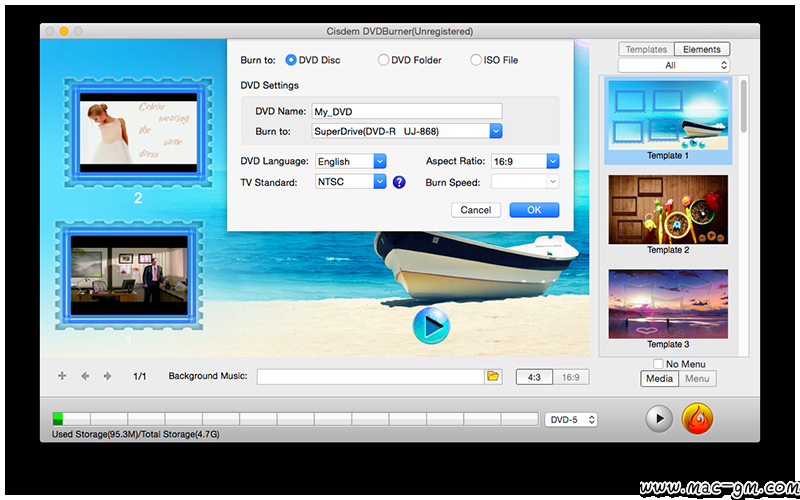Switch to the Media tab

(660, 379)
